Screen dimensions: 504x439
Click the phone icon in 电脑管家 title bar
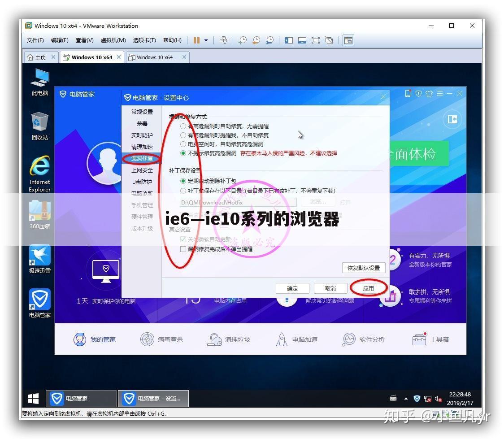408,94
